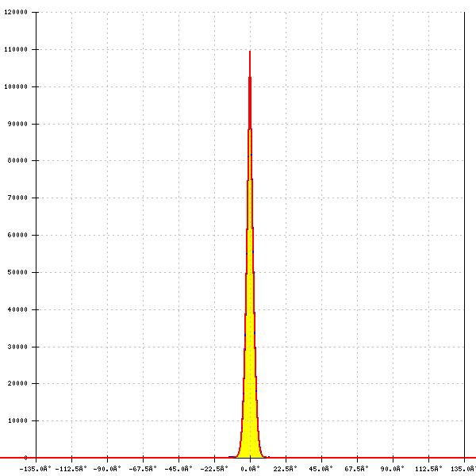Click the 90000 y-axis label
Screen dimensions: 476x476
[x=17, y=124]
